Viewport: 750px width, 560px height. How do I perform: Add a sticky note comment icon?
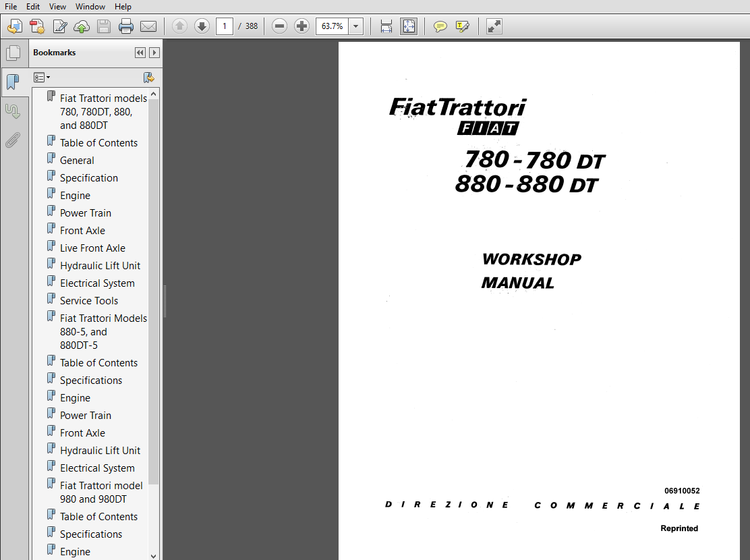click(x=440, y=26)
